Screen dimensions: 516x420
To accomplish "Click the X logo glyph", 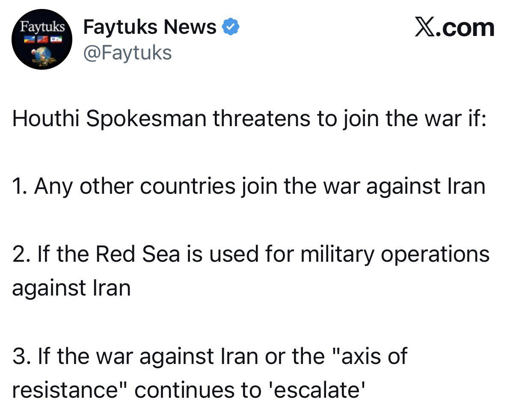I will click(x=425, y=27).
